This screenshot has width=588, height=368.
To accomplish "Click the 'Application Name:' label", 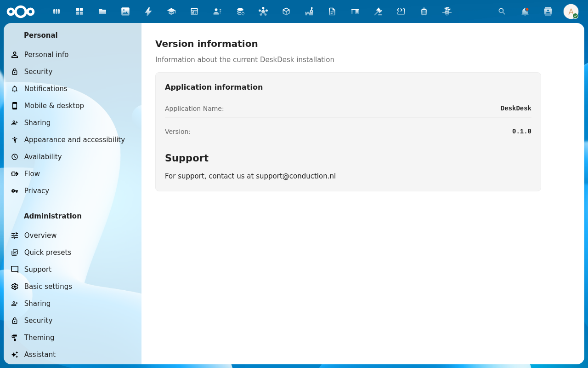I will (194, 109).
